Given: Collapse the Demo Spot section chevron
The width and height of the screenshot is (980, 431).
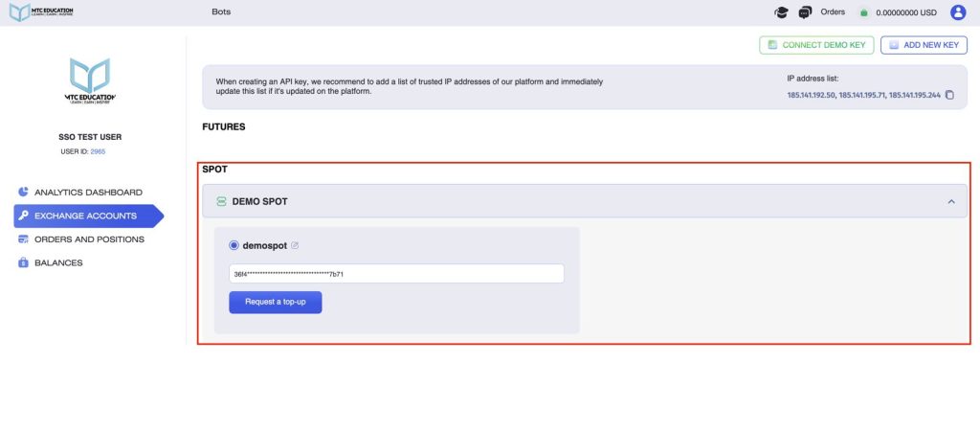Looking at the screenshot, I should 950,201.
